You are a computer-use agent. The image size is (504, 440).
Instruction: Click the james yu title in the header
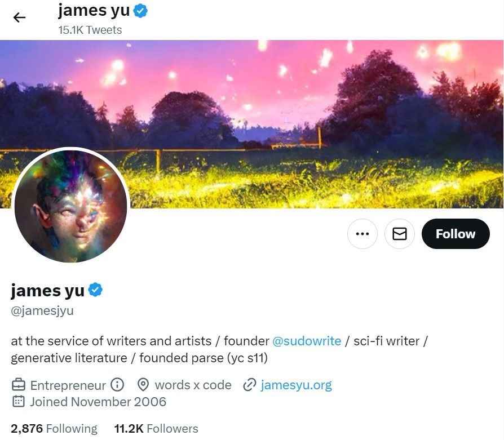pos(94,10)
